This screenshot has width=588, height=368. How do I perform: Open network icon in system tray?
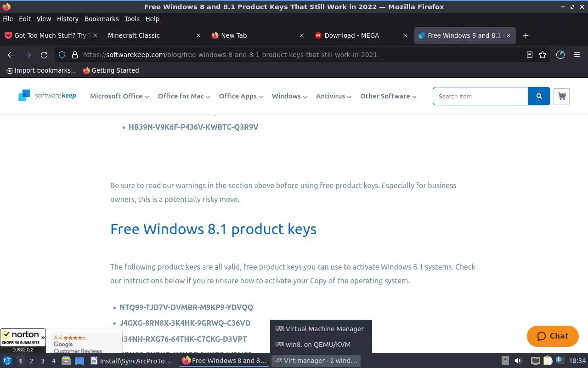pyautogui.click(x=535, y=361)
